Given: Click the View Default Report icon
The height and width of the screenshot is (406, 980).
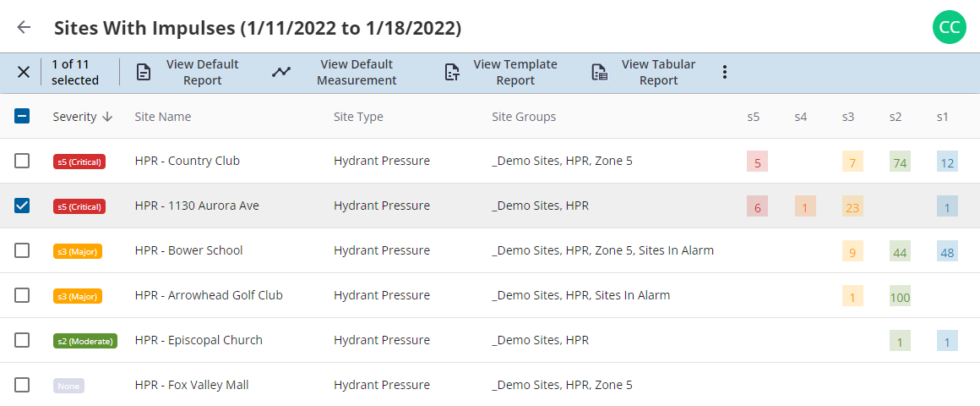Looking at the screenshot, I should [x=144, y=73].
